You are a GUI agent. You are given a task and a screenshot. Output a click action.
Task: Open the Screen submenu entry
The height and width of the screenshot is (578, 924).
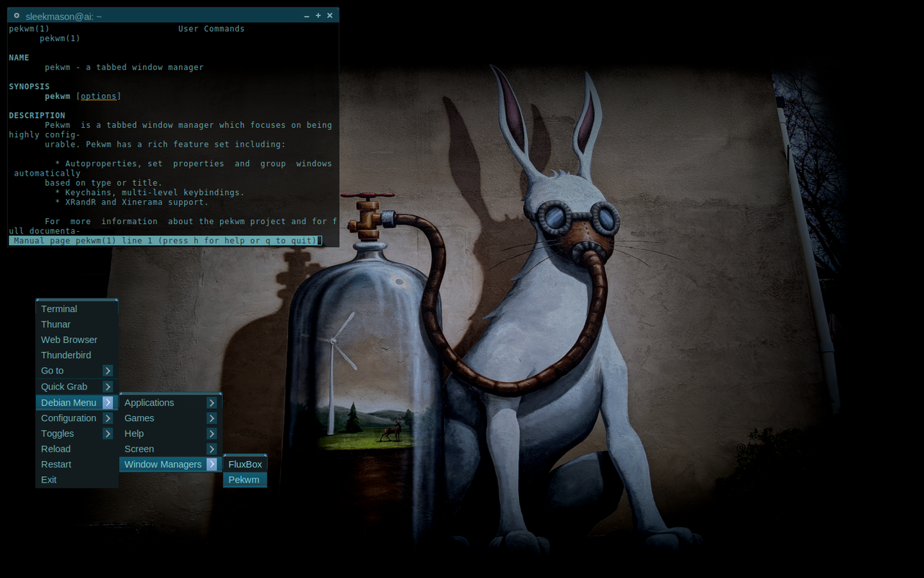pos(170,449)
